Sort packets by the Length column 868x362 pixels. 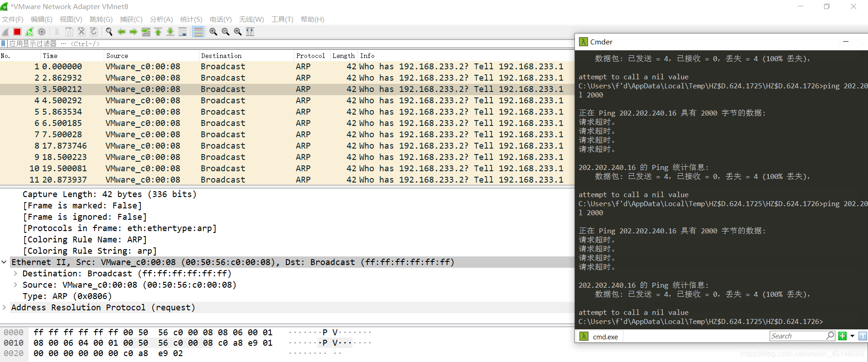pyautogui.click(x=344, y=56)
